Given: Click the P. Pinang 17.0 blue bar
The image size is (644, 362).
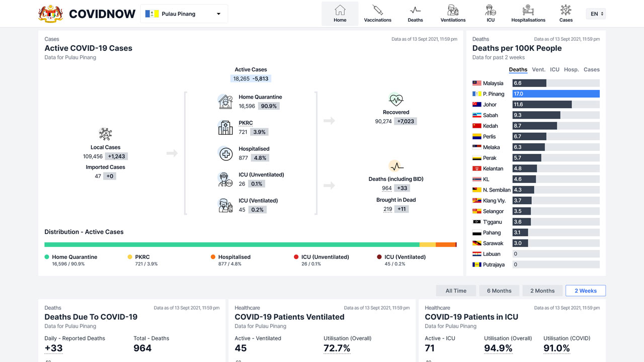Looking at the screenshot, I should (556, 94).
